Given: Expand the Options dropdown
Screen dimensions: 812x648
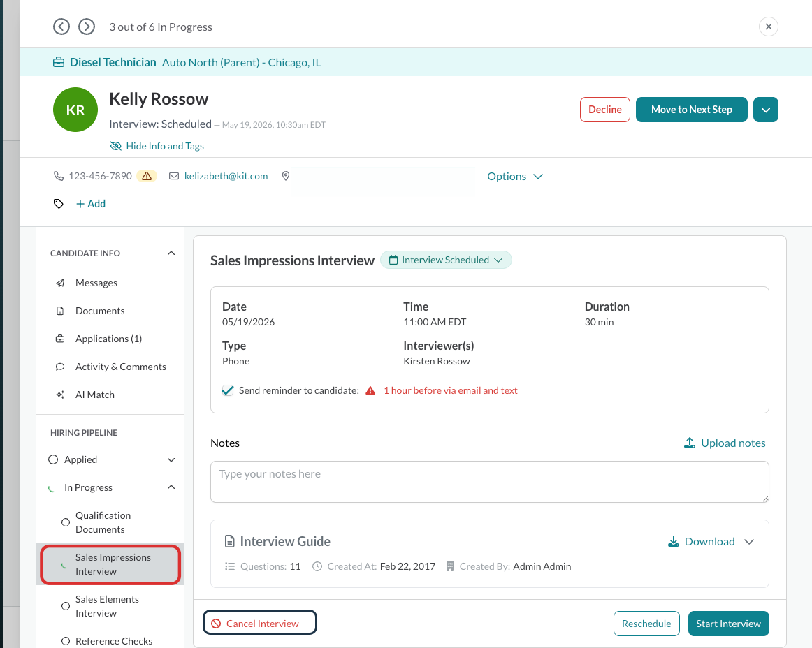Looking at the screenshot, I should click(x=515, y=177).
